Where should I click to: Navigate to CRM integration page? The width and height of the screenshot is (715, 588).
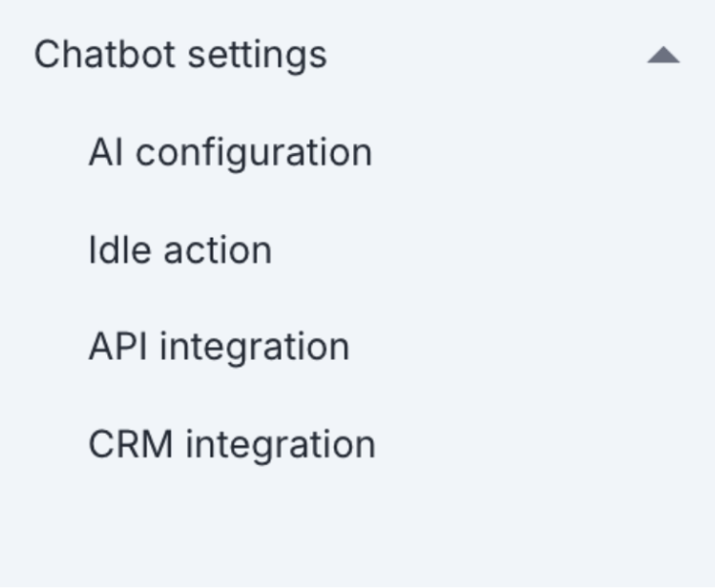pyautogui.click(x=231, y=445)
